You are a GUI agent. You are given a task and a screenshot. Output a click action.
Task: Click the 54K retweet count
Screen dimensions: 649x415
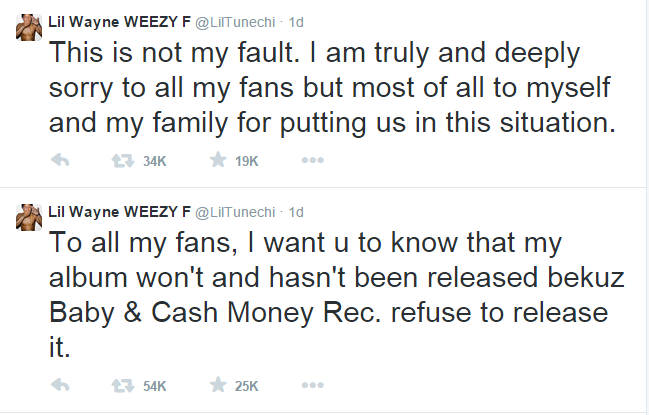coord(155,385)
